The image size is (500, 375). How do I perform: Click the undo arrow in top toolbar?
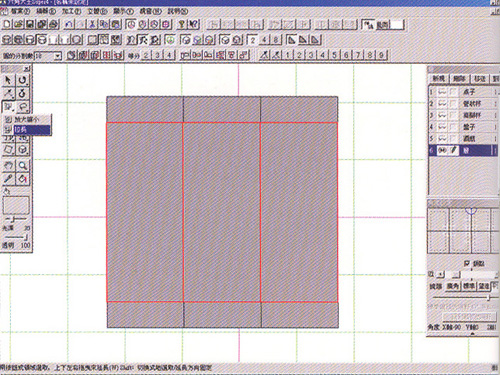(69, 24)
